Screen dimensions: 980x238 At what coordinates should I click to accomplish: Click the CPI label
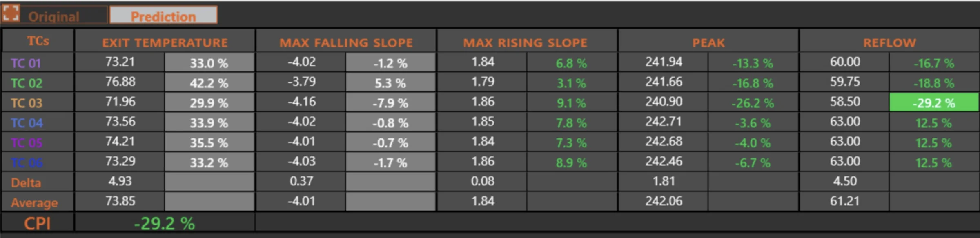(37, 223)
